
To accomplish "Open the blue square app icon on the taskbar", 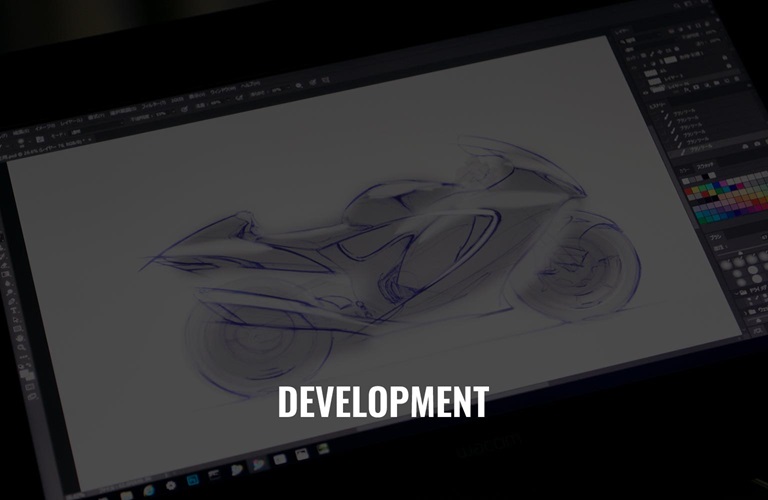I will tap(192, 480).
